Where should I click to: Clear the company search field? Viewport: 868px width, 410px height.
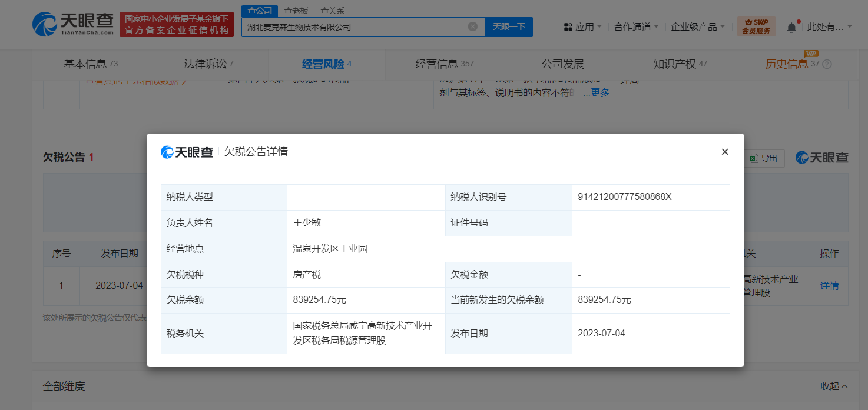pyautogui.click(x=472, y=26)
